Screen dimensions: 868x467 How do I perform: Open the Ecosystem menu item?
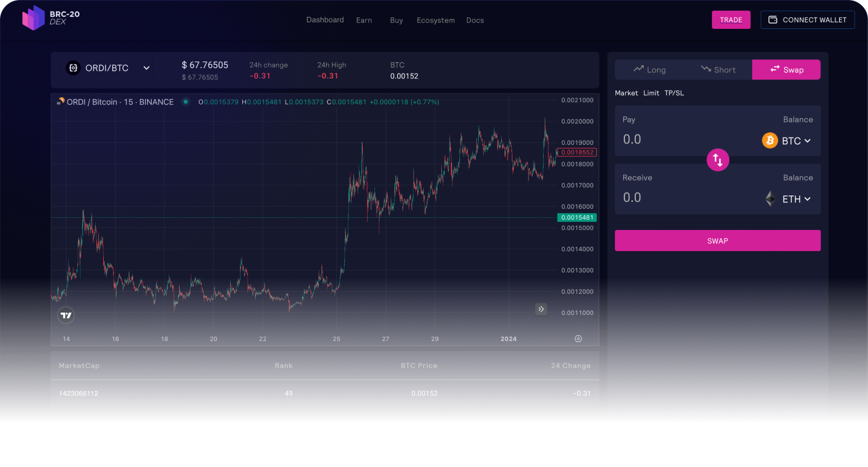435,20
